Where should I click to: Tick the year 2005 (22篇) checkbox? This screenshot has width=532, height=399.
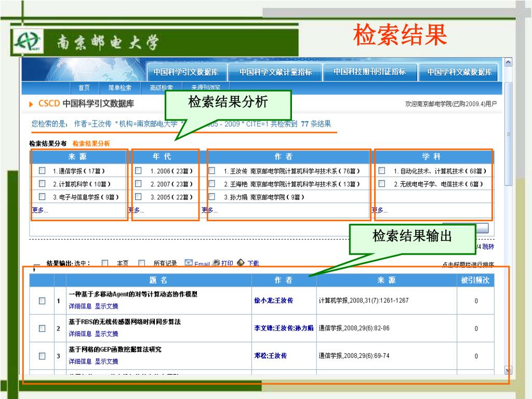[x=138, y=196]
